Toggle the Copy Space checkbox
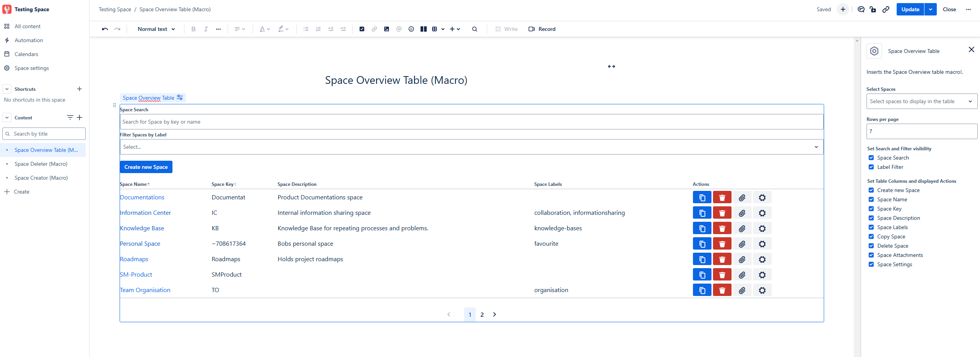The width and height of the screenshot is (980, 357). click(x=871, y=236)
